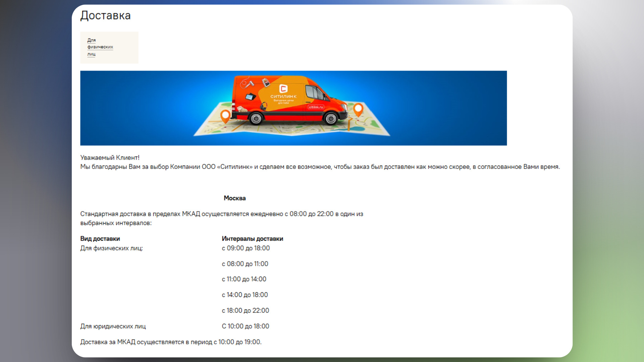Click the Citilink logo on the van
This screenshot has height=362, width=644.
(283, 88)
